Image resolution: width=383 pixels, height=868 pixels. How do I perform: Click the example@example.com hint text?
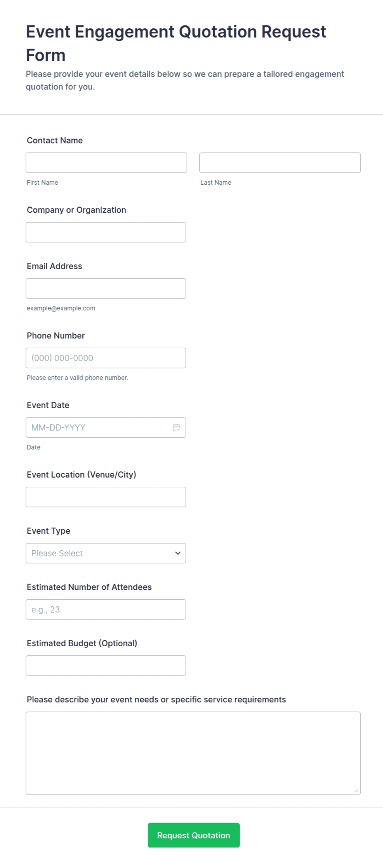[x=61, y=308]
